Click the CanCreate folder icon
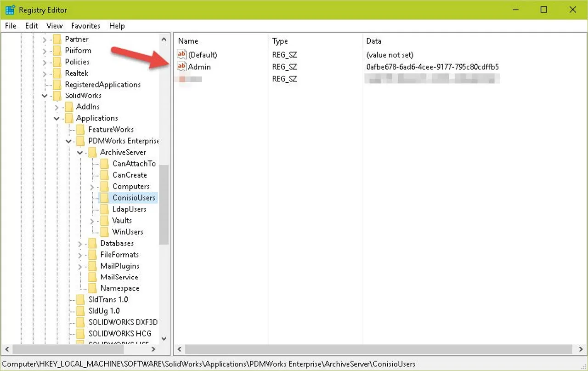 105,175
